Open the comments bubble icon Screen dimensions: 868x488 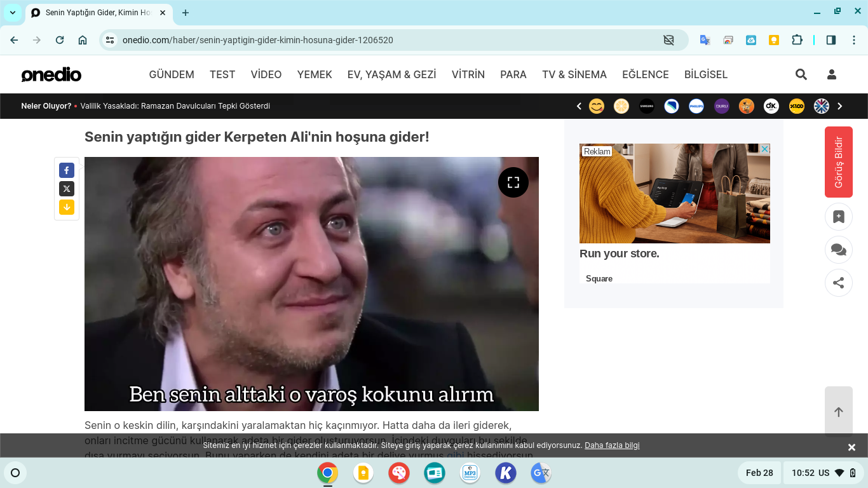coord(839,250)
